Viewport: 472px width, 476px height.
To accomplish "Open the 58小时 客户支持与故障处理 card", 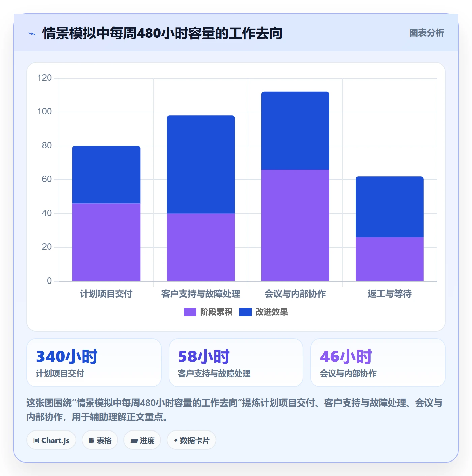I will coord(236,363).
